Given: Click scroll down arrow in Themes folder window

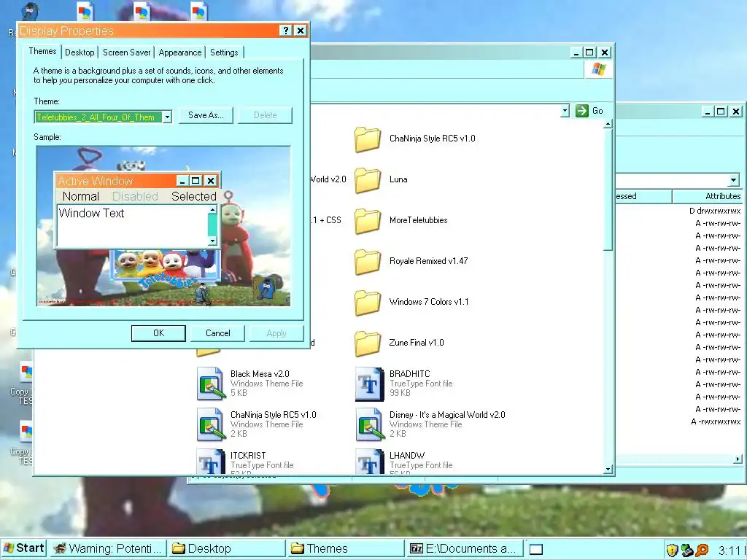Looking at the screenshot, I should (x=608, y=469).
